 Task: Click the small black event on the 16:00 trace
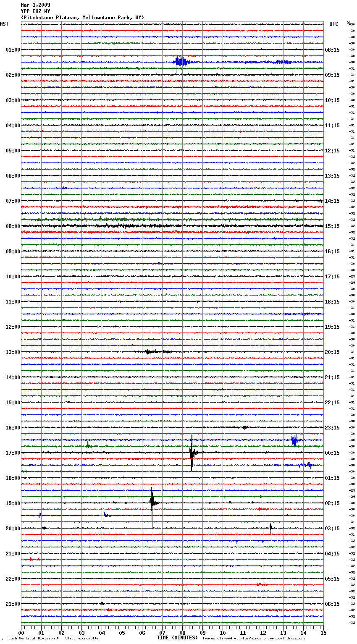pos(245,427)
